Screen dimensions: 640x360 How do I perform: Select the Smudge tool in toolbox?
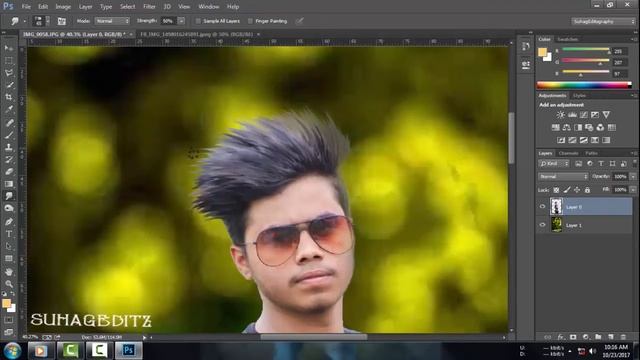[x=9, y=196]
